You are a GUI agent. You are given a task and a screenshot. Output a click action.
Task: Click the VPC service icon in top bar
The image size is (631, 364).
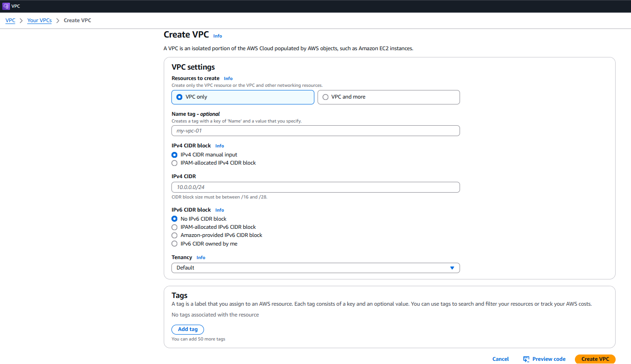(6, 6)
